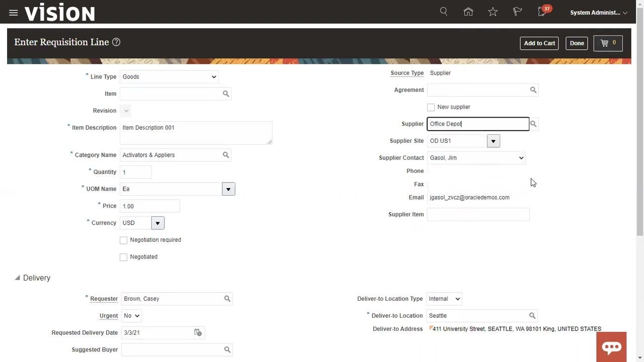Search agreements with the Agreement lookup icon

(x=533, y=90)
